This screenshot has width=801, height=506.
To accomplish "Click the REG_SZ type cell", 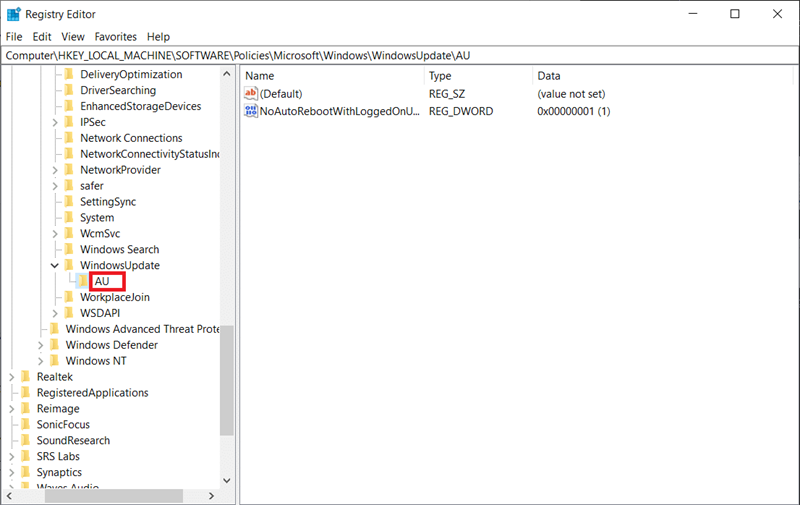I will 446,93.
